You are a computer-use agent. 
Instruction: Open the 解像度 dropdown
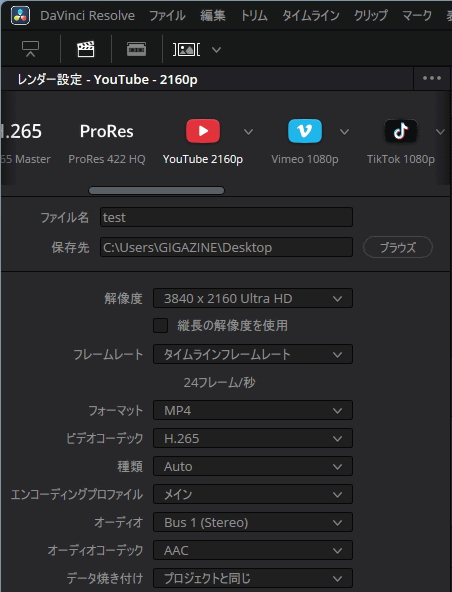[x=253, y=298]
